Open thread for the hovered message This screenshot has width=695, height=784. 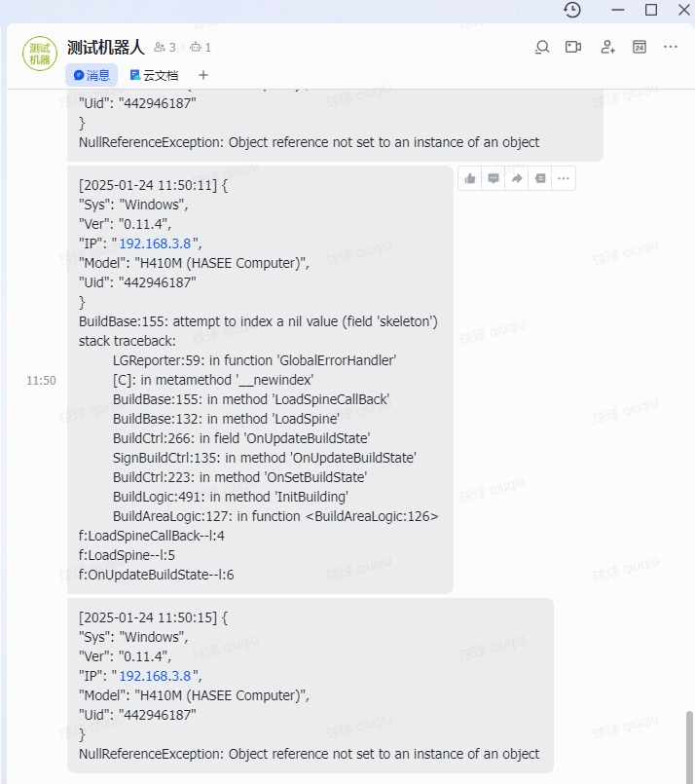pos(540,178)
